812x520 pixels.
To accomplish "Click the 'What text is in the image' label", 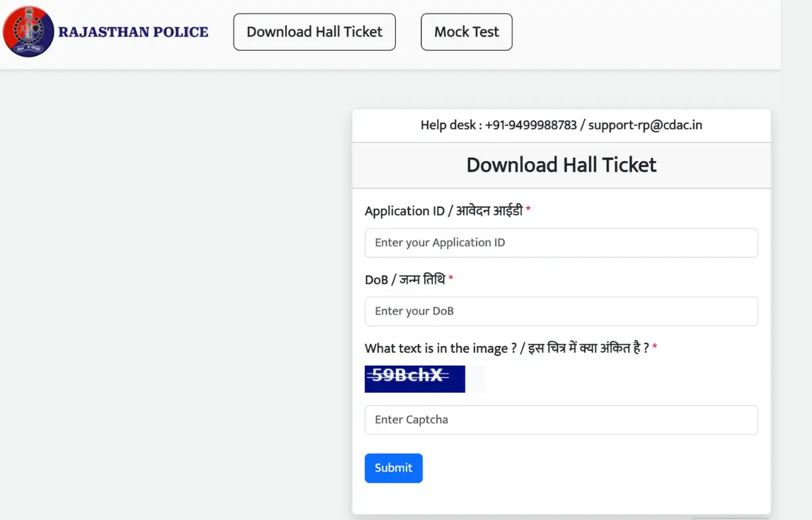I will pyautogui.click(x=511, y=348).
